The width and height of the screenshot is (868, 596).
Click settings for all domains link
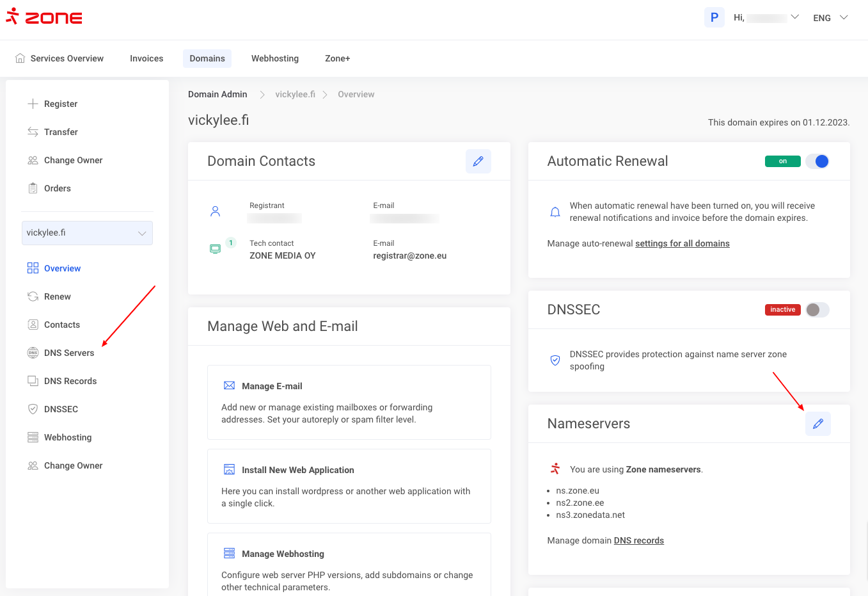coord(682,243)
